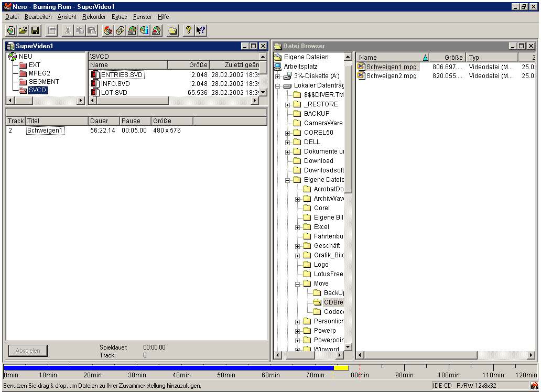541x392 pixels.
Task: Click the NEU disc icon in compilation tree
Action: [13, 57]
